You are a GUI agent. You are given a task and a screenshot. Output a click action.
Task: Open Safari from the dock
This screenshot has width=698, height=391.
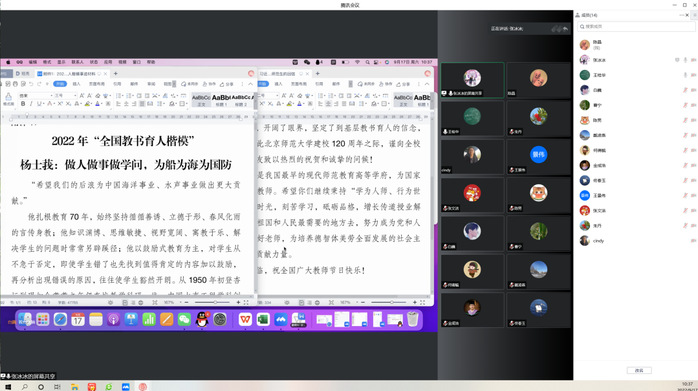(x=60, y=319)
